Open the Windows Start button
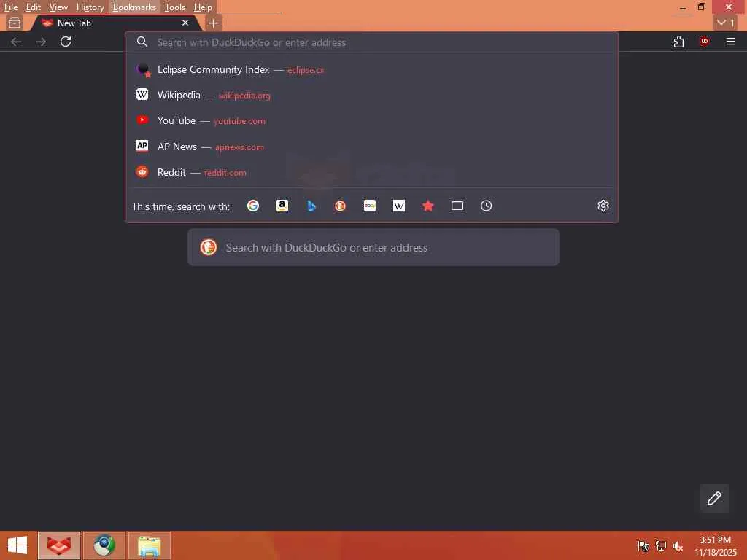This screenshot has height=560, width=747. click(x=18, y=545)
